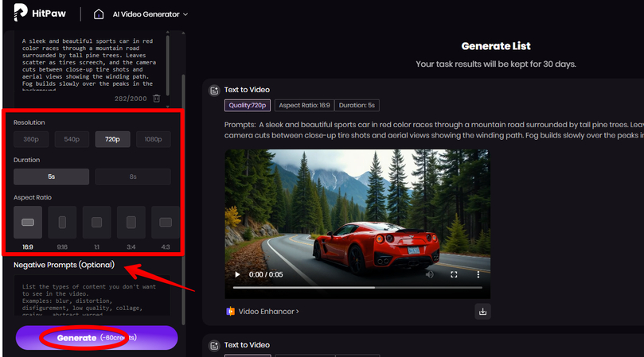Enter fullscreen on the video player
Viewport: 644px width, 357px height.
[454, 274]
